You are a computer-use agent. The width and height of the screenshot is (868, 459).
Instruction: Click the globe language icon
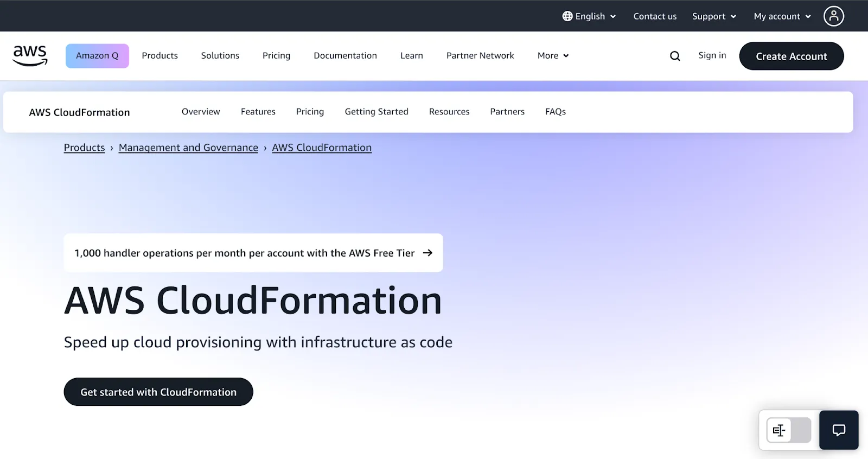[567, 16]
